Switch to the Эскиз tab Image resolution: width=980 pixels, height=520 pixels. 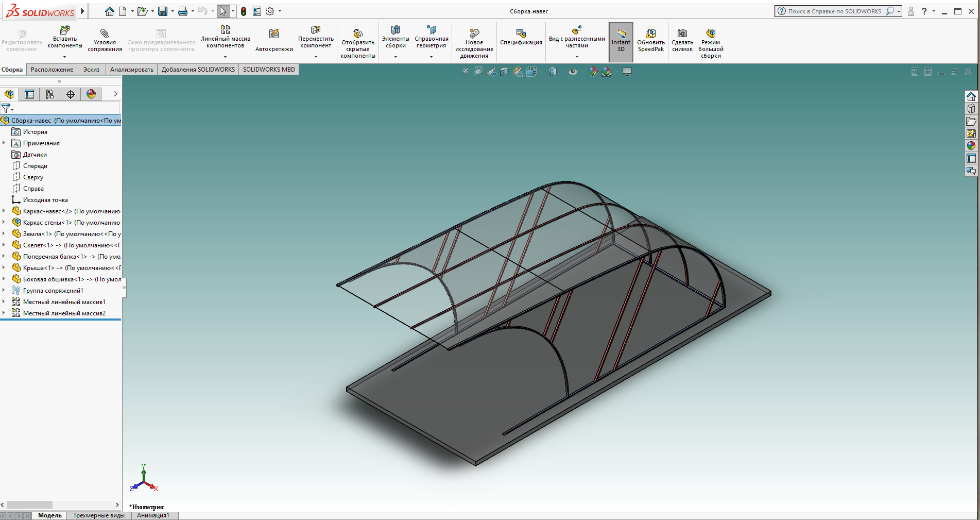tap(91, 70)
